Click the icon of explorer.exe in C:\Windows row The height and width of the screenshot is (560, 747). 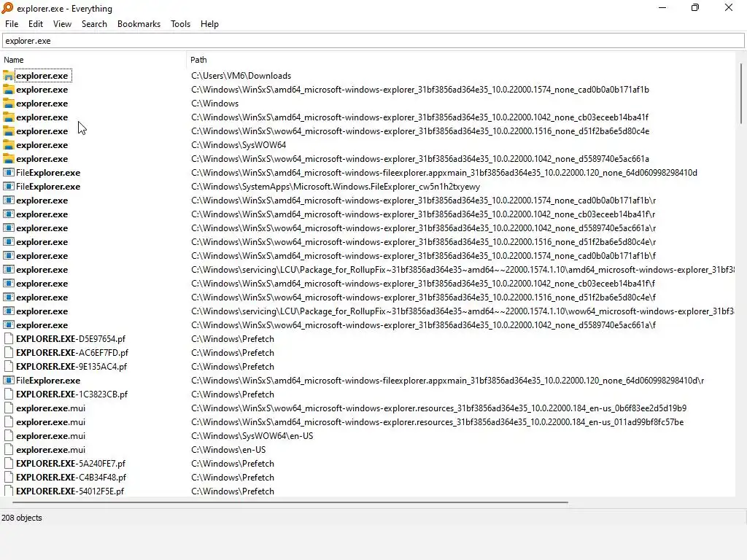pyautogui.click(x=9, y=104)
